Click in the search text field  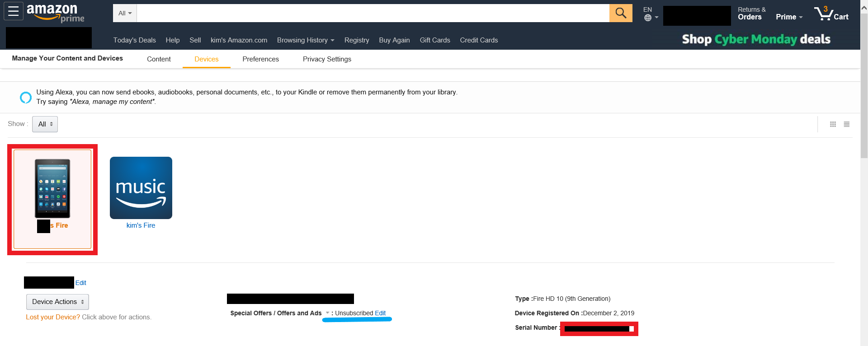(x=373, y=13)
